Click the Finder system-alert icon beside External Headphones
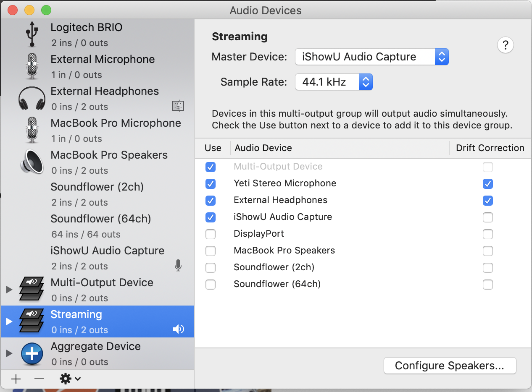Viewport: 532px width, 392px height. pyautogui.click(x=178, y=106)
